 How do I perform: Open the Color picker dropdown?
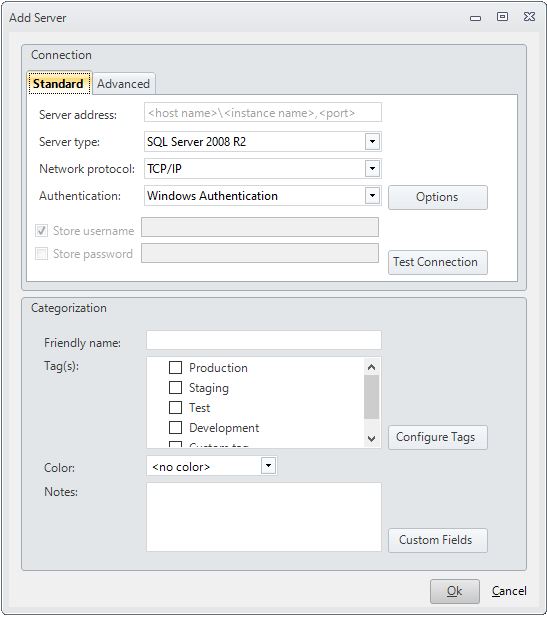click(268, 466)
